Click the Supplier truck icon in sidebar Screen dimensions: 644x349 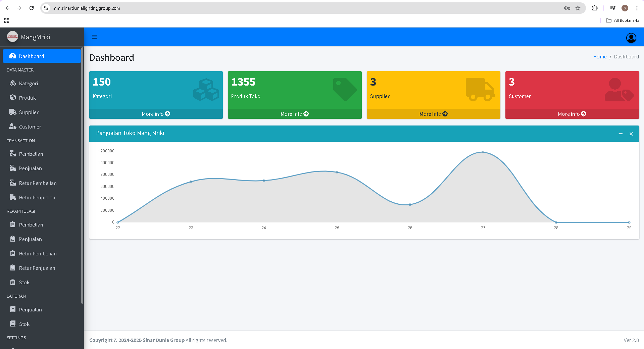click(13, 112)
